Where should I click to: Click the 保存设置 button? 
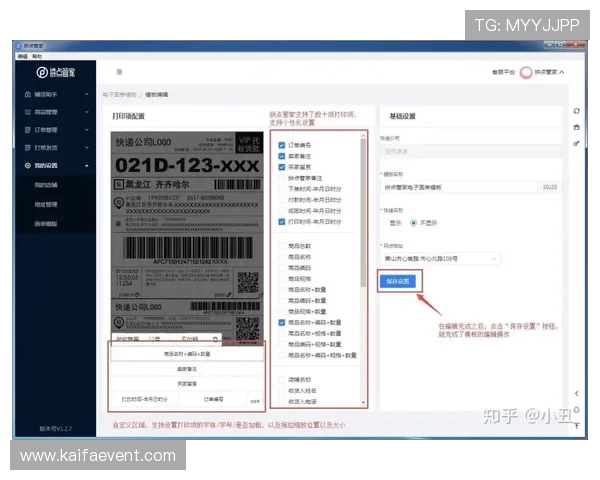tap(399, 283)
